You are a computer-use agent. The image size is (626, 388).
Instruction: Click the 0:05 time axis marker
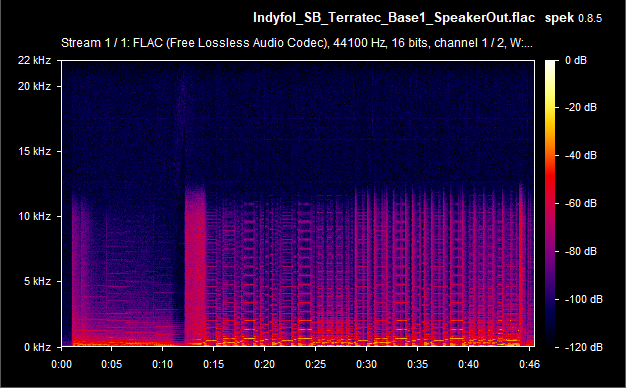(111, 364)
